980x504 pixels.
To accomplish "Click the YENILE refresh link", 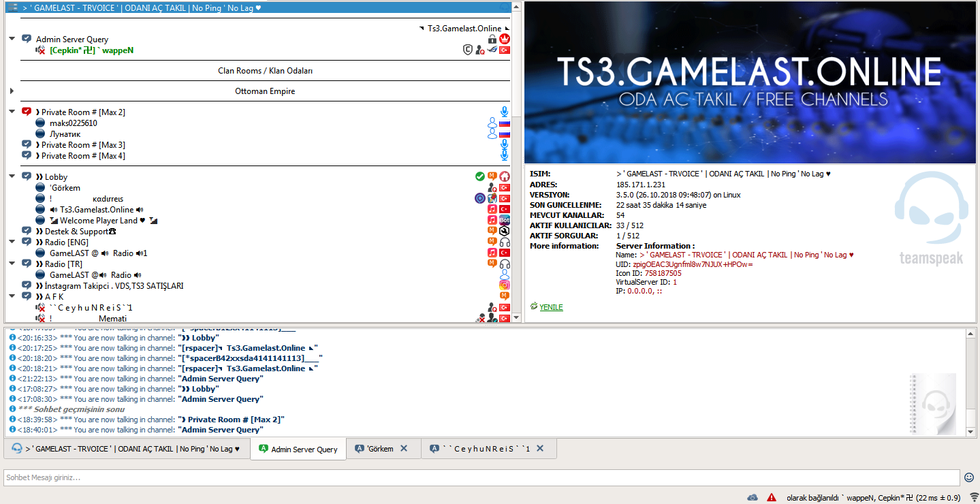I will coord(551,307).
